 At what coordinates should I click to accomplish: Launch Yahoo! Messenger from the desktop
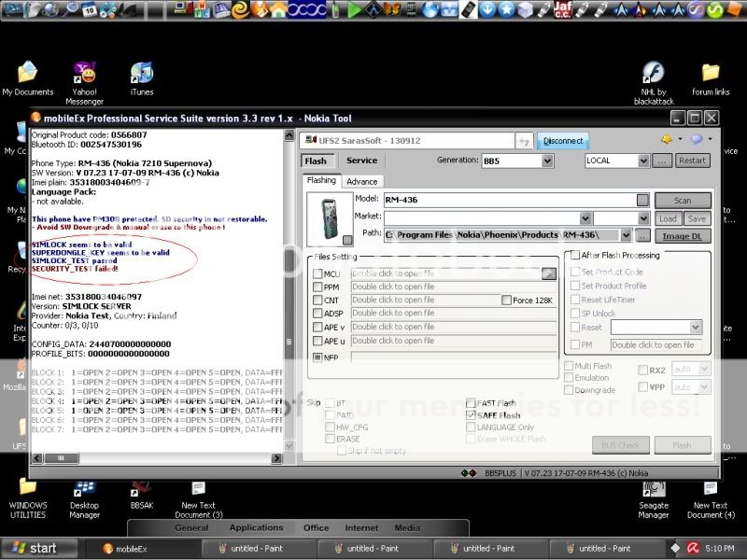(84, 83)
